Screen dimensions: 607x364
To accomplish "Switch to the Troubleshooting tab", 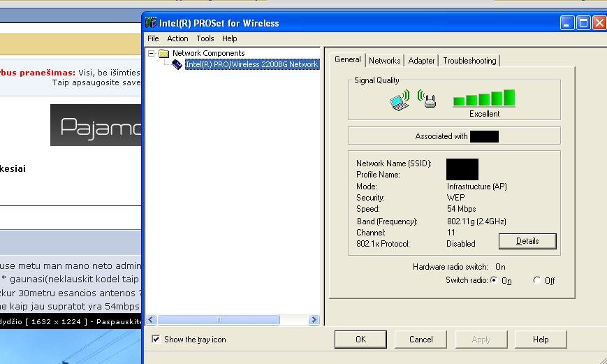I will pos(469,61).
